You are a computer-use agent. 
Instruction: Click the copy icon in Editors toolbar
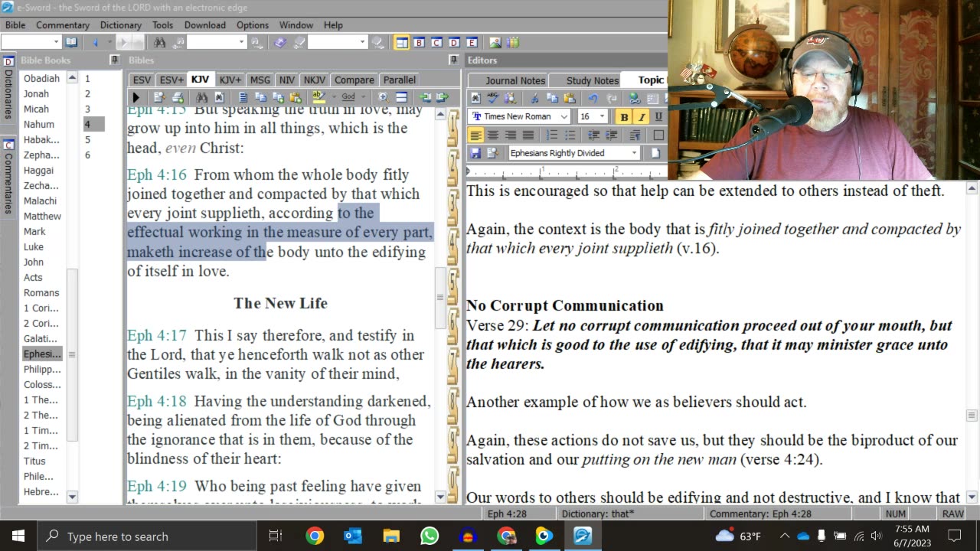click(x=552, y=98)
